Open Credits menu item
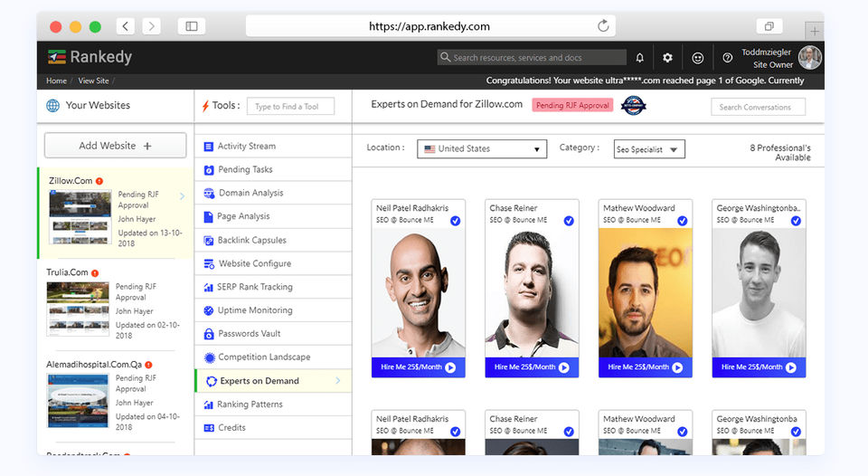This screenshot has height=476, width=868. pyautogui.click(x=273, y=428)
